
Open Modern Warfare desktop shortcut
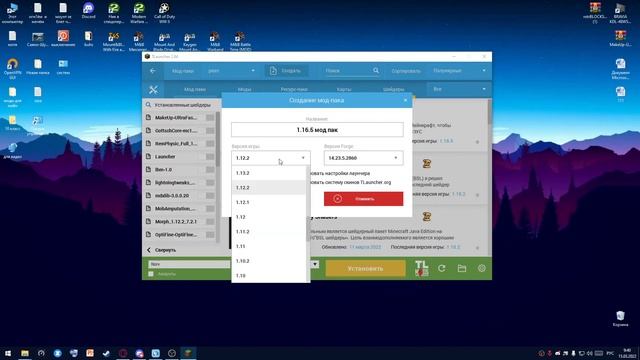coord(139,13)
